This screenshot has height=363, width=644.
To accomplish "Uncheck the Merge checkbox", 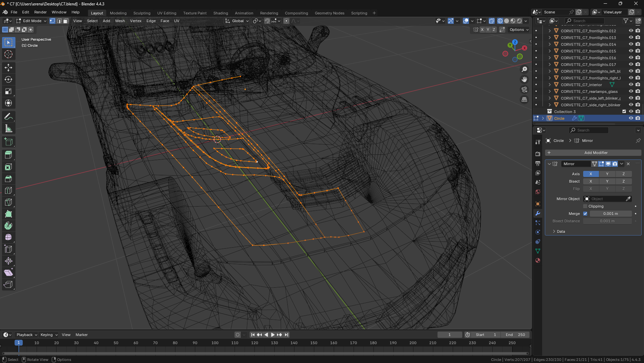I will click(585, 214).
